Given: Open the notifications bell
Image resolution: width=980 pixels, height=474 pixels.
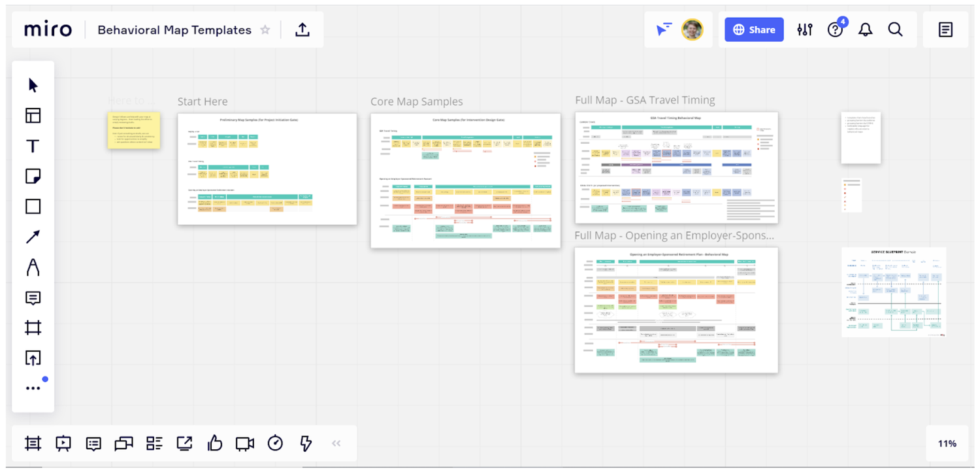Looking at the screenshot, I should (865, 29).
